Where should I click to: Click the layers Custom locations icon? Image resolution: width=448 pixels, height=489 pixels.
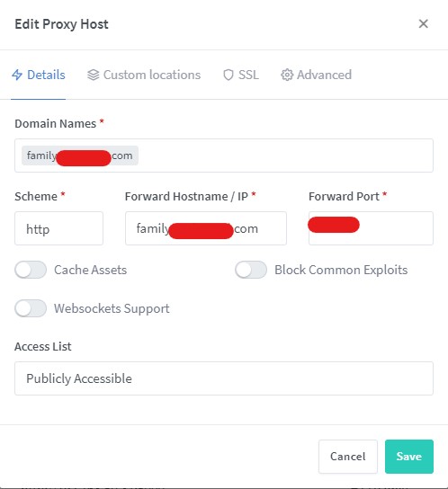pos(93,75)
